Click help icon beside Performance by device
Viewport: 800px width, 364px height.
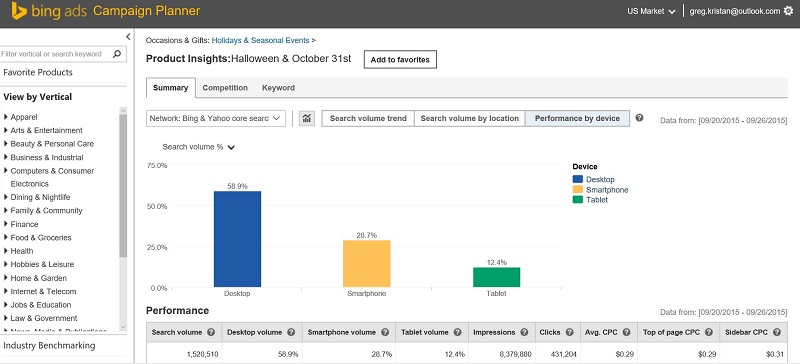[x=639, y=118]
